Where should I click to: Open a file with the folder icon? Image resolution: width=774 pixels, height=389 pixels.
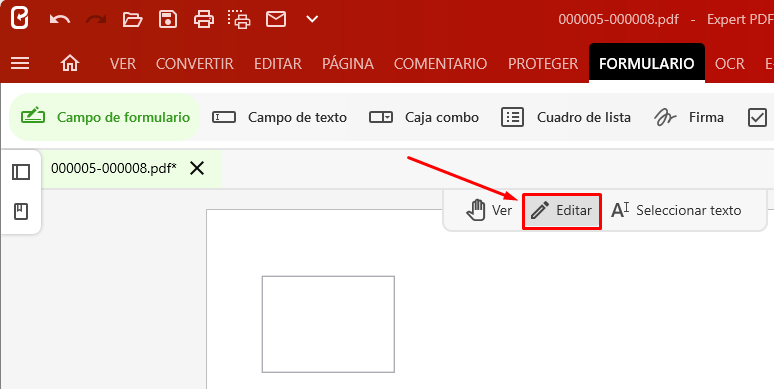point(132,20)
